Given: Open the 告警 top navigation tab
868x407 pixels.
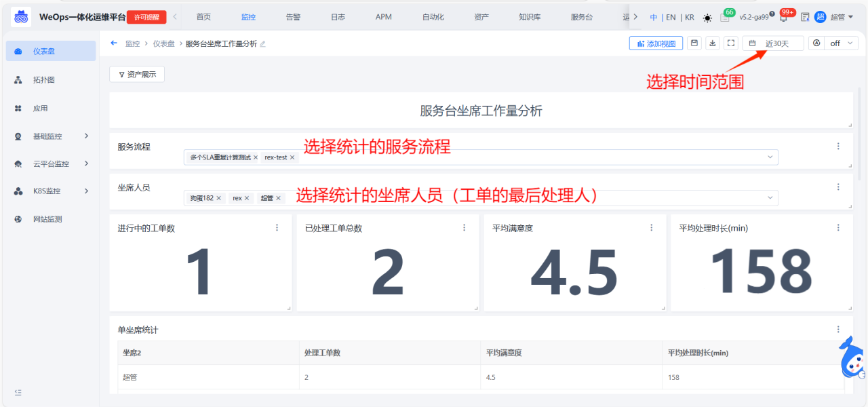Looking at the screenshot, I should tap(293, 17).
